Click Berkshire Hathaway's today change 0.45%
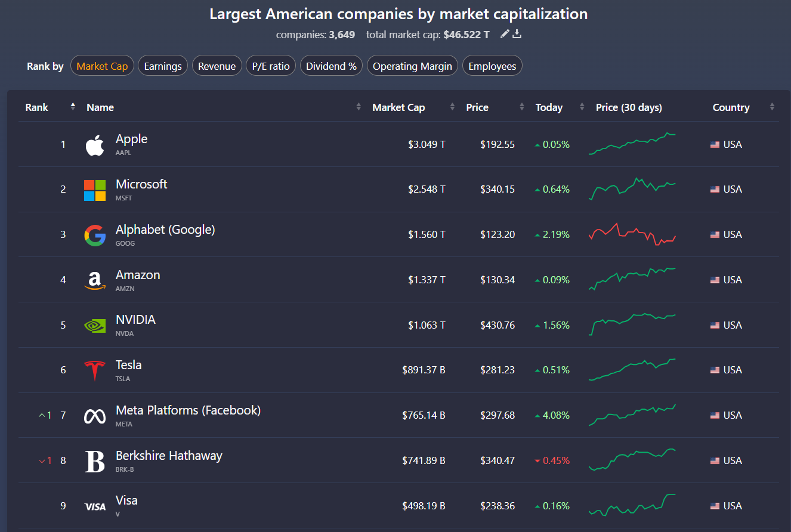Viewport: 791px width, 532px height. (552, 460)
